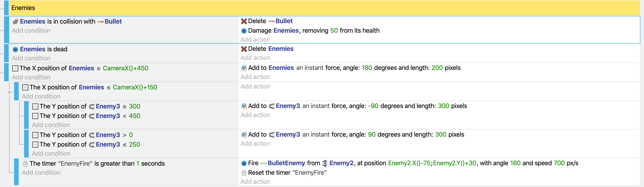The height and width of the screenshot is (187, 644).
Task: Click the red X icon for Delete Enemies
Action: tap(244, 49)
